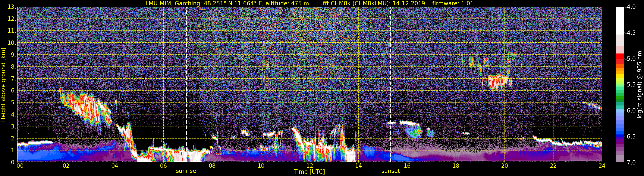Select the white dashed sunrise marker line
This screenshot has height=176, width=644.
coord(186,84)
